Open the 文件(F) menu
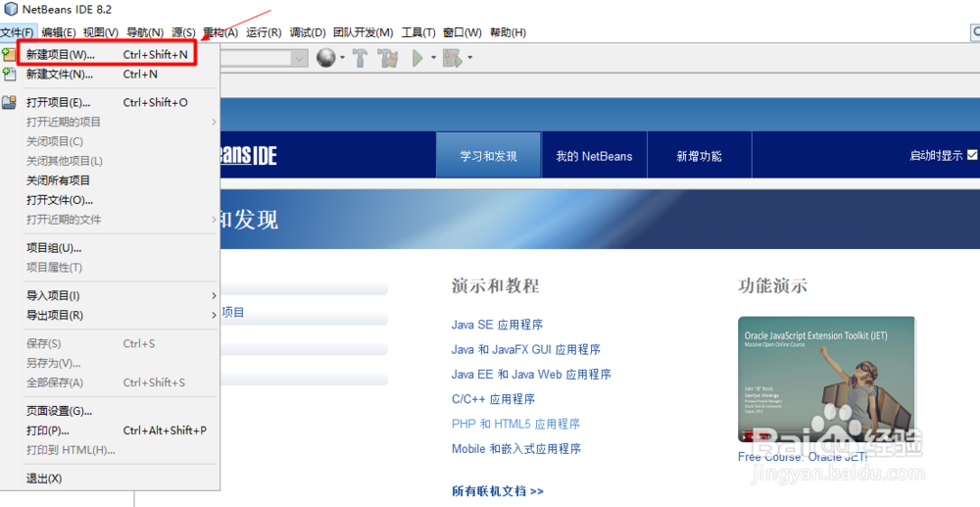Image resolution: width=980 pixels, height=507 pixels. coord(18,32)
